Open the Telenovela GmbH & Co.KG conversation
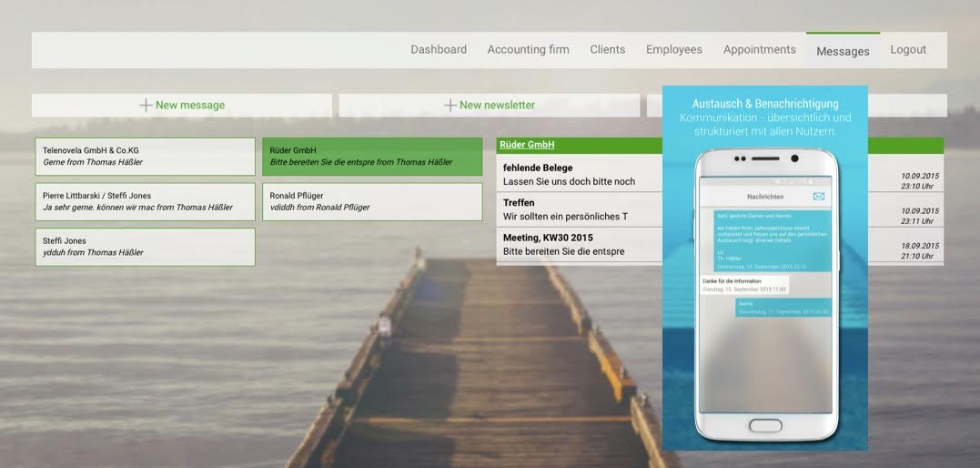This screenshot has height=468, width=980. point(145,157)
